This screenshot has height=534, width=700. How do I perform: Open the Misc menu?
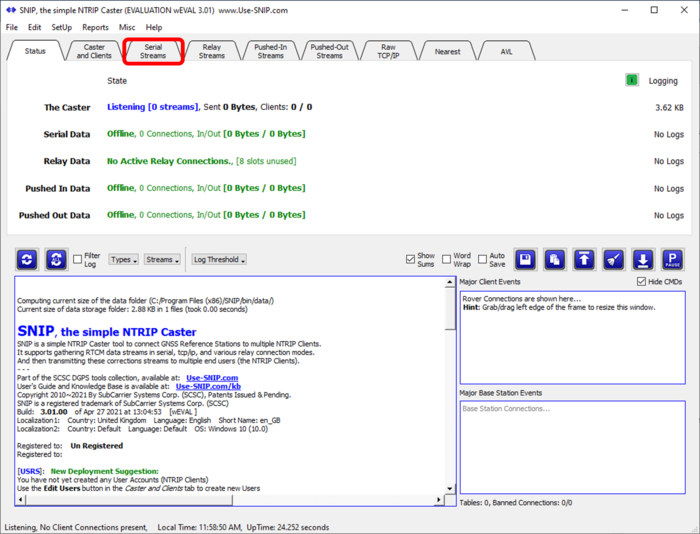point(127,27)
